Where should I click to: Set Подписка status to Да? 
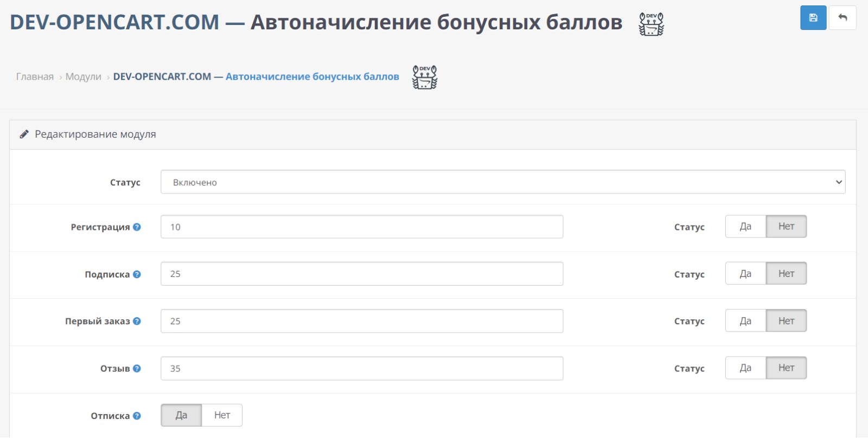tap(745, 274)
